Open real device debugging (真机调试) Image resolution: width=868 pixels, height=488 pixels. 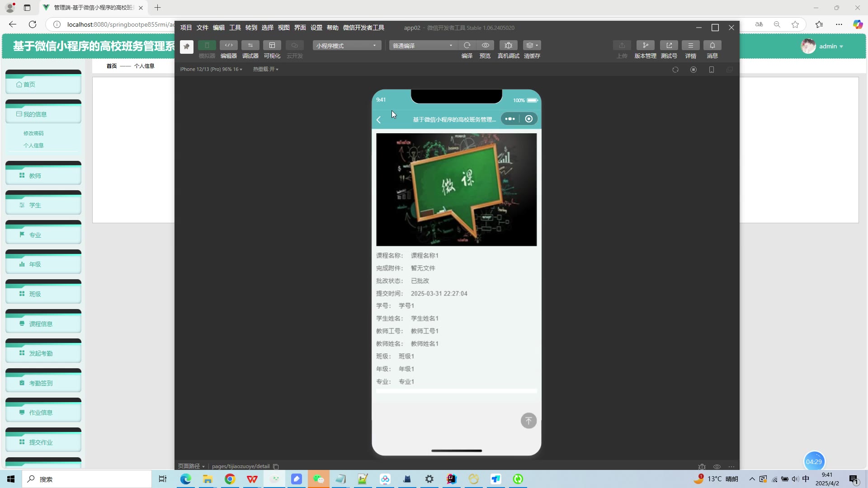[508, 45]
